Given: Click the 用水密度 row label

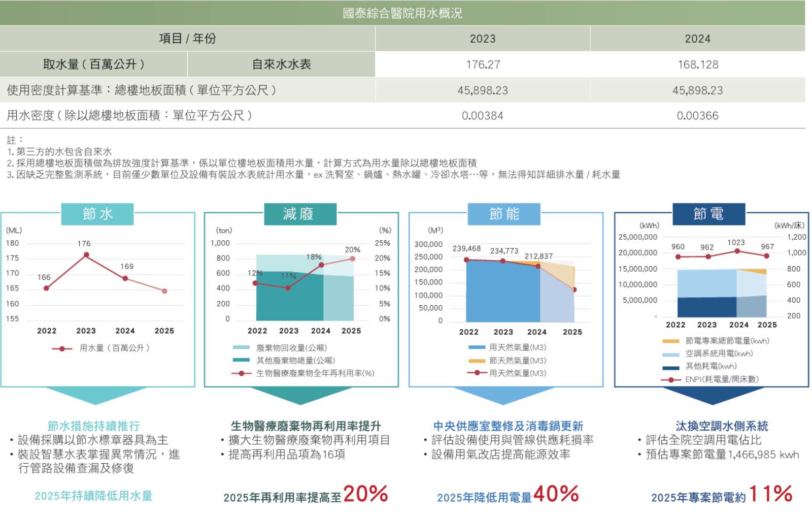Looking at the screenshot, I should pyautogui.click(x=129, y=116).
